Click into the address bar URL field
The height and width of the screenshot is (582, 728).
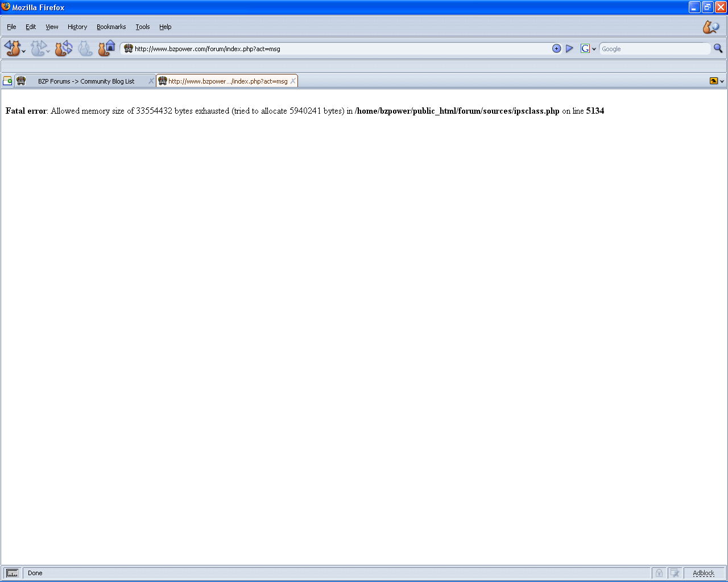tap(341, 49)
